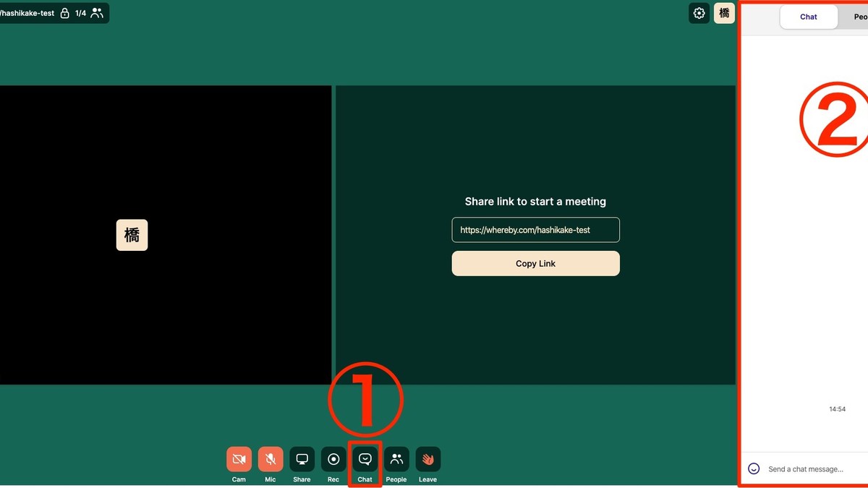The image size is (868, 488).
Task: Toggle the room lock icon
Action: click(x=64, y=13)
